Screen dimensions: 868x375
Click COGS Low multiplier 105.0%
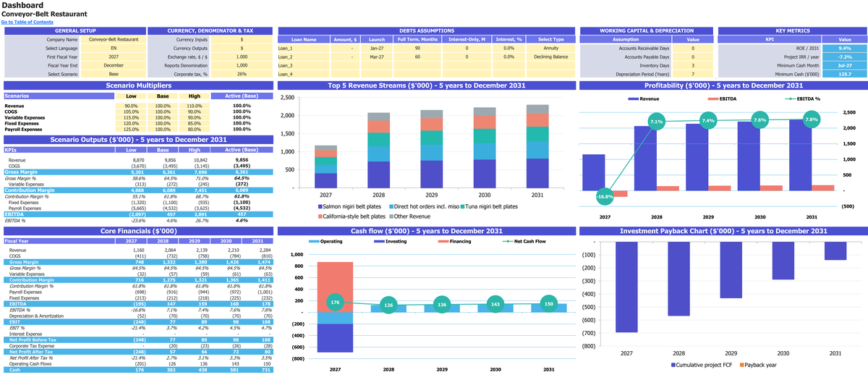click(131, 111)
